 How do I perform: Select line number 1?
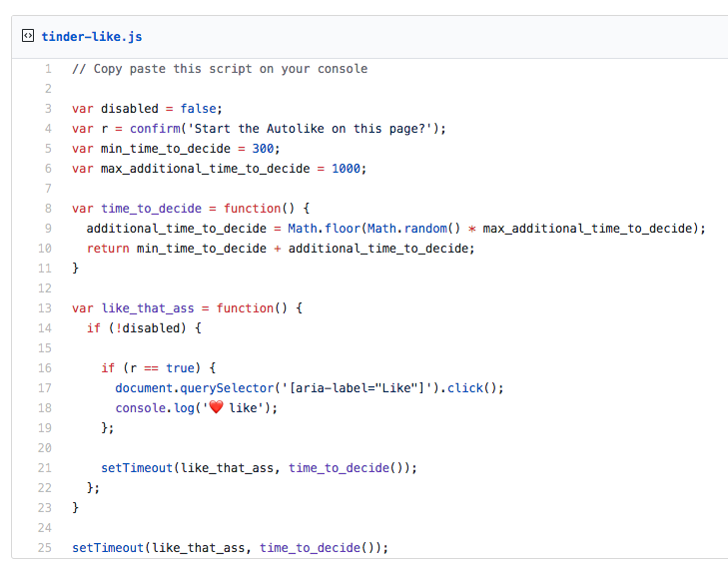[47, 69]
